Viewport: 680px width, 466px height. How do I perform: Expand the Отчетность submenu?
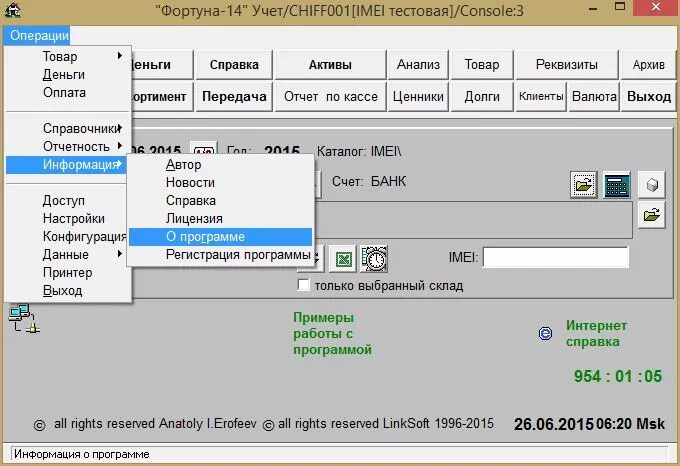point(68,147)
